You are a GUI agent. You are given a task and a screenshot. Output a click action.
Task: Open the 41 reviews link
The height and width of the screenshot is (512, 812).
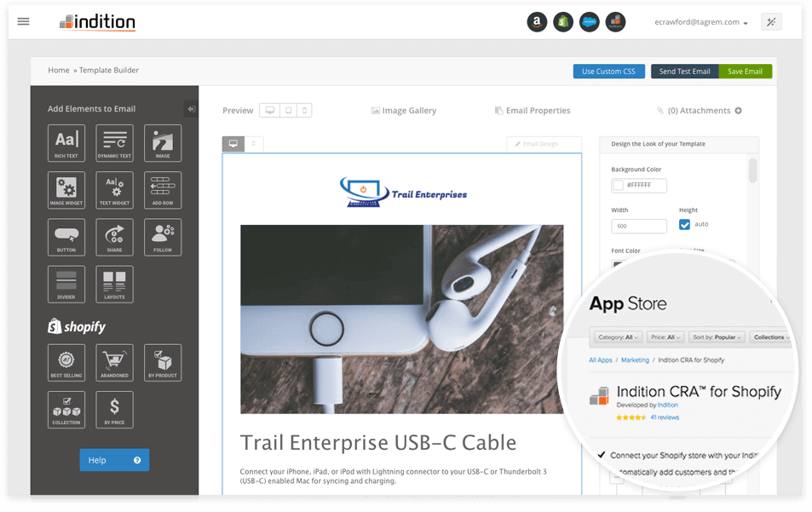click(x=665, y=417)
